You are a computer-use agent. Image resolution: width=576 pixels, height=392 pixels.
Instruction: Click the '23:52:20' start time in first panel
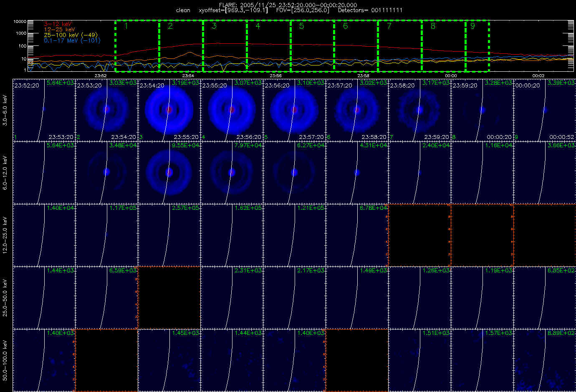27,85
